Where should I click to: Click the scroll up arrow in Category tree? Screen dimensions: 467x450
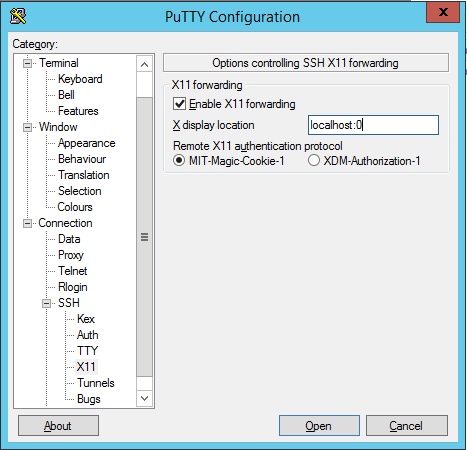click(x=144, y=64)
